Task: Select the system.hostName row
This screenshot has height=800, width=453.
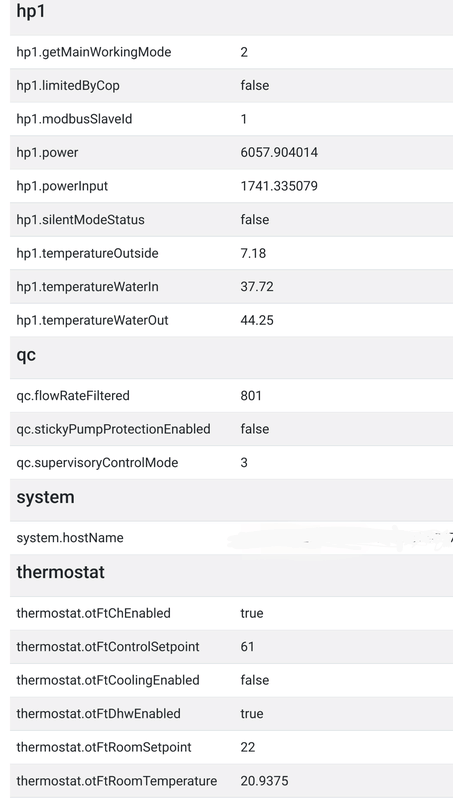Action: [231, 538]
